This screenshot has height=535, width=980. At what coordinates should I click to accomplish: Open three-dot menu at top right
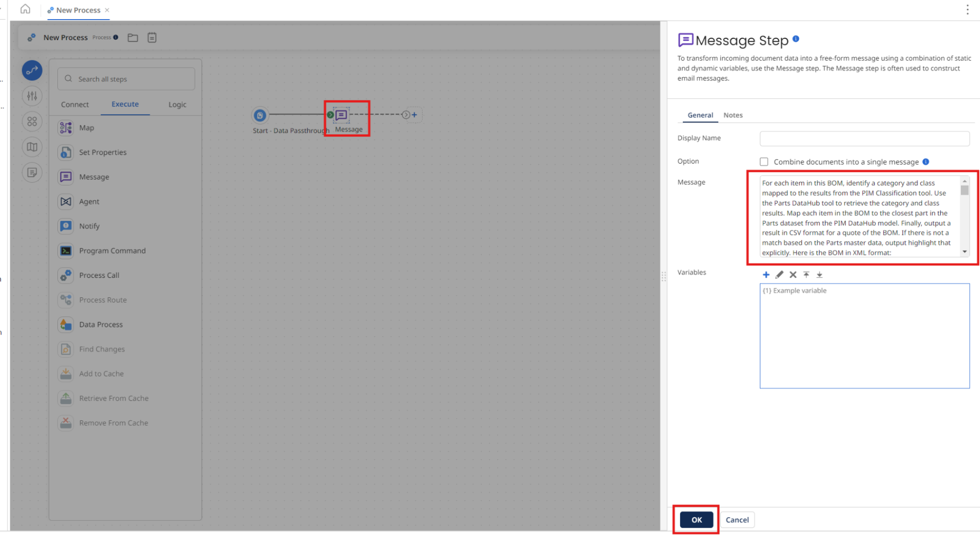[967, 10]
